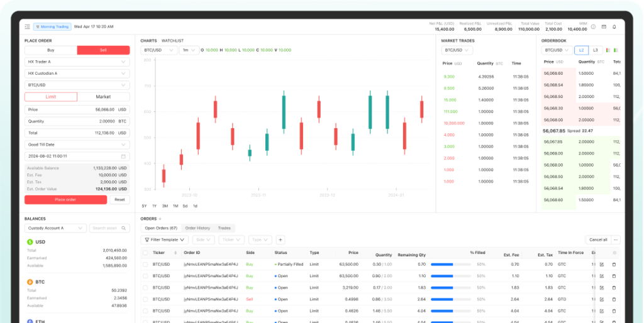Switch orderbook depth to L3
The width and height of the screenshot is (644, 323).
coord(596,50)
